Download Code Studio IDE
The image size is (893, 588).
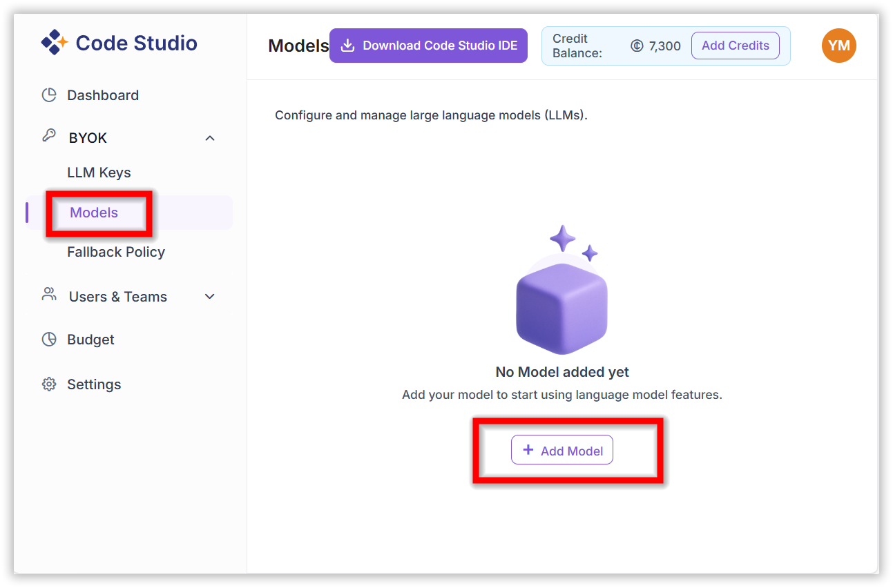click(x=428, y=45)
